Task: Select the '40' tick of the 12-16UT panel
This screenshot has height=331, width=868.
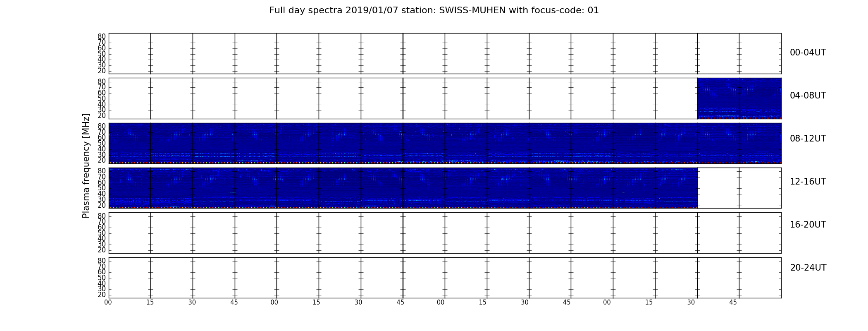Action: click(102, 194)
